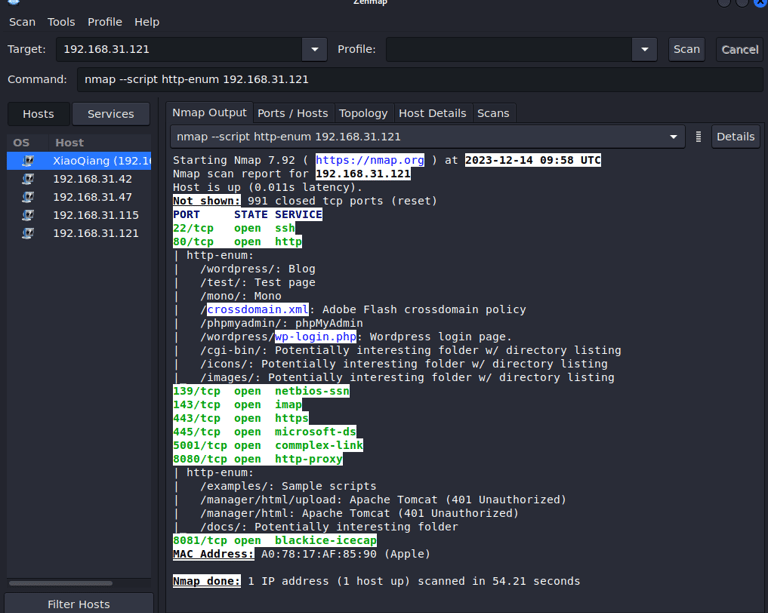
Task: Click the 143/tcp imap line
Action: point(238,404)
